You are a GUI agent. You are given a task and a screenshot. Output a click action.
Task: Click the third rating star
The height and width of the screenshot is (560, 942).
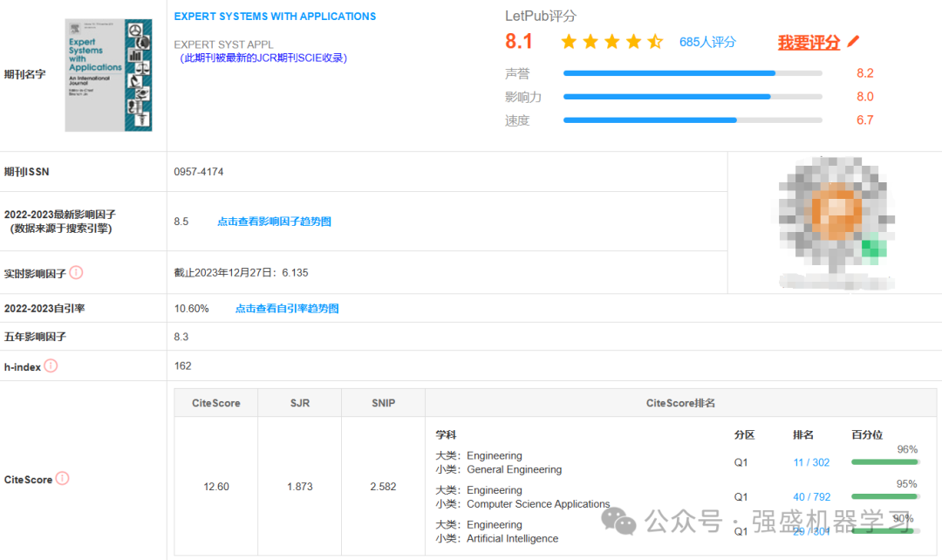(x=611, y=42)
